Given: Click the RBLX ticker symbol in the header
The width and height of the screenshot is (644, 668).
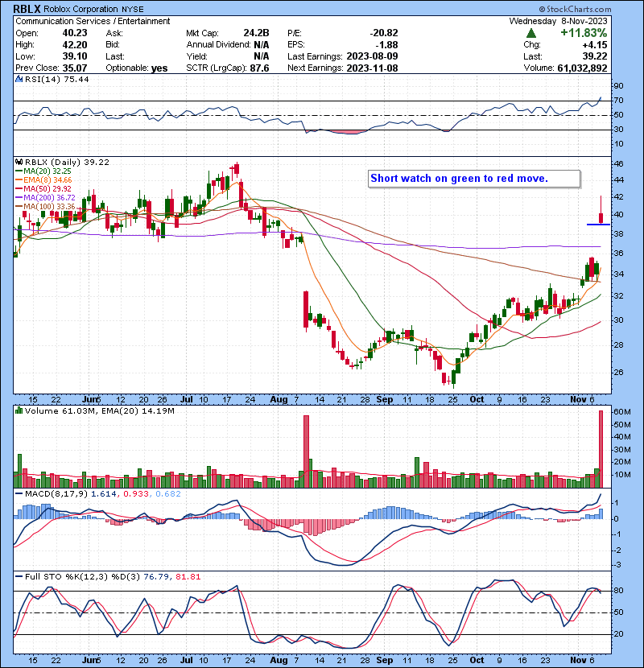Looking at the screenshot, I should 27,9.
